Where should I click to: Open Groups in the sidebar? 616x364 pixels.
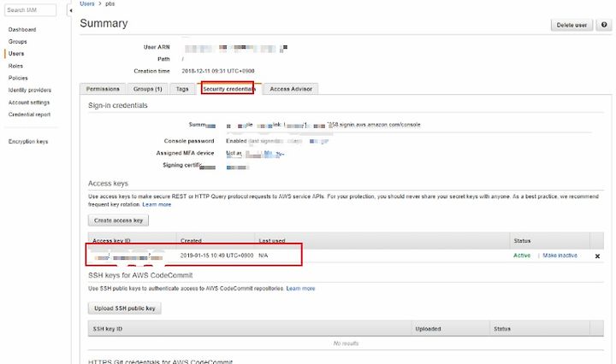[18, 42]
